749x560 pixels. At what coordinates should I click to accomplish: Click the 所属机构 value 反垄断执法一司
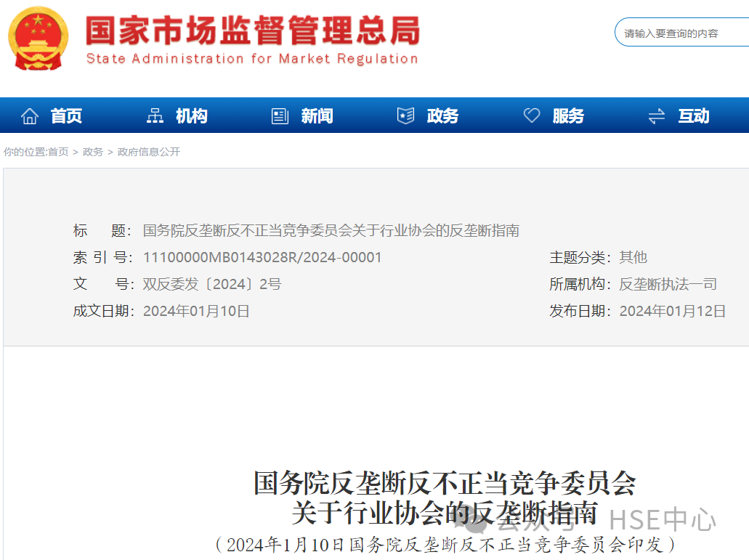[668, 284]
